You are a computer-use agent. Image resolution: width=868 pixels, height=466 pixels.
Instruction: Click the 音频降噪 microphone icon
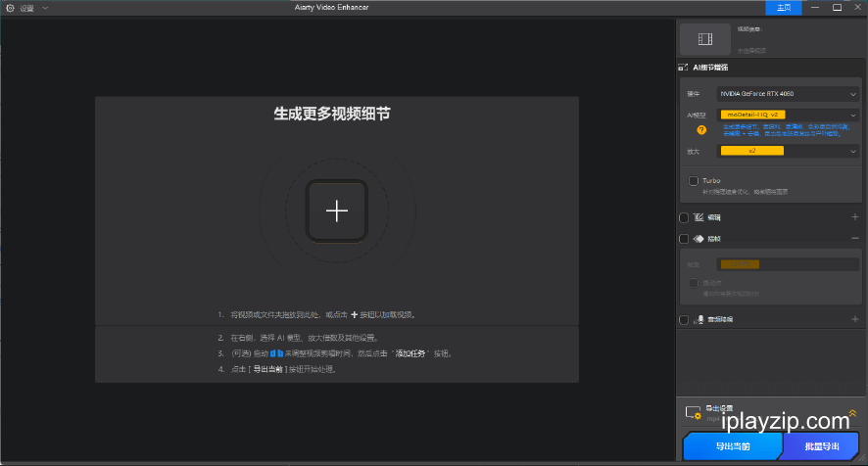tap(699, 320)
